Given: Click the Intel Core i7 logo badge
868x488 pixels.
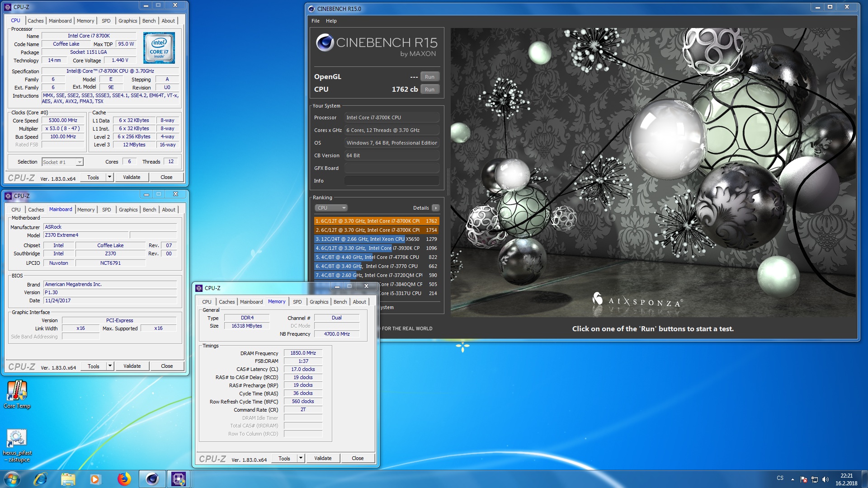Looking at the screenshot, I should [159, 48].
